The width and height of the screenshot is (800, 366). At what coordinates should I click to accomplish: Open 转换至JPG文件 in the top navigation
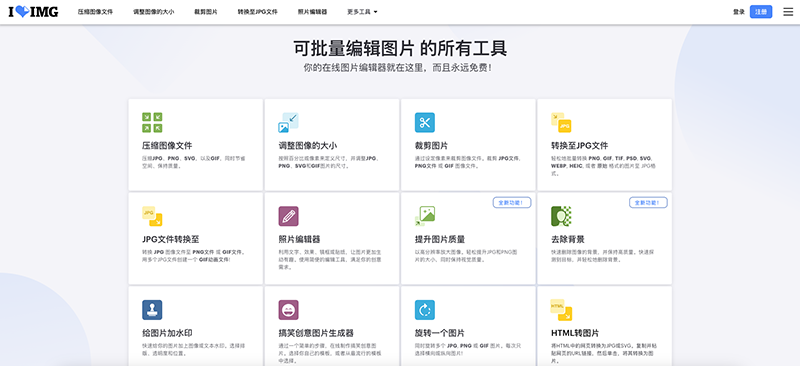click(258, 12)
